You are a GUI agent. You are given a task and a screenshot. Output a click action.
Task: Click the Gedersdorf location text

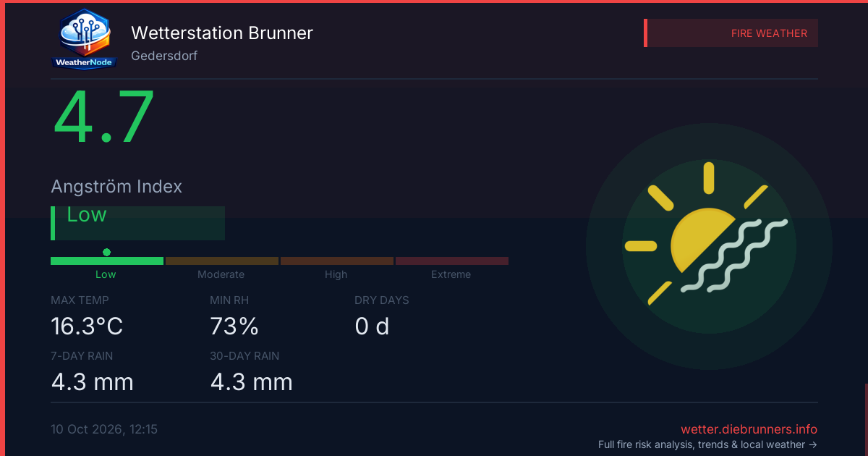(164, 56)
